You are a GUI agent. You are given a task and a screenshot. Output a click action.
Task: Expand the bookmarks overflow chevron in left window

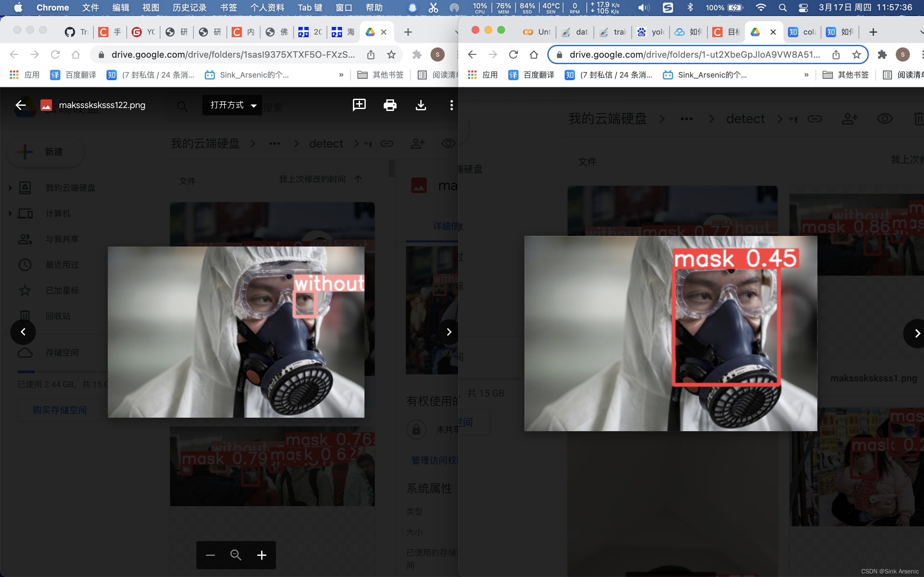coord(341,75)
